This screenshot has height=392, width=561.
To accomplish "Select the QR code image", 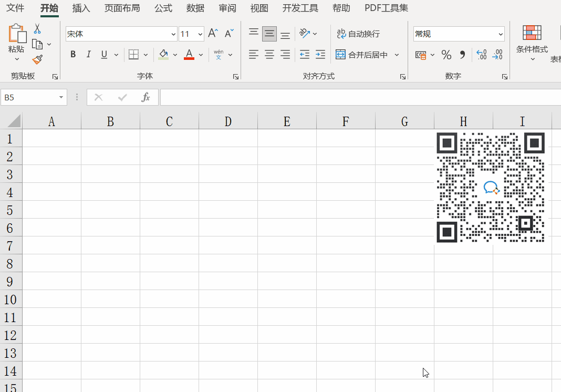I will [x=491, y=187].
